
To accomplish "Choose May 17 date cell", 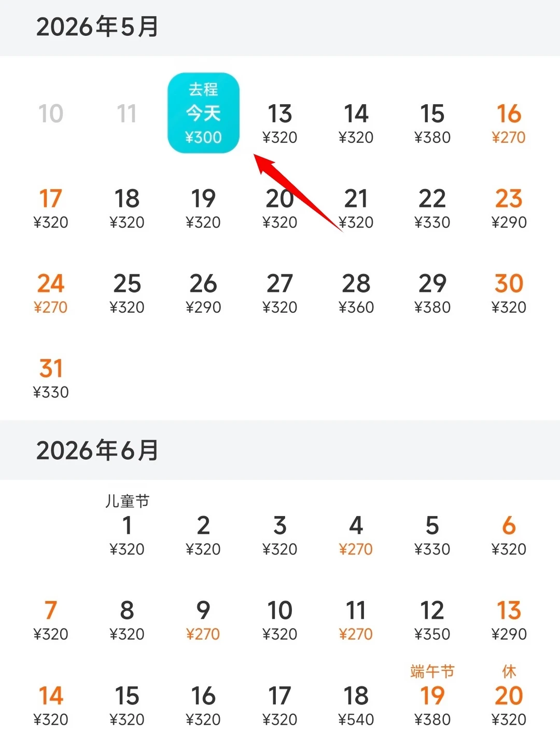I will click(51, 209).
